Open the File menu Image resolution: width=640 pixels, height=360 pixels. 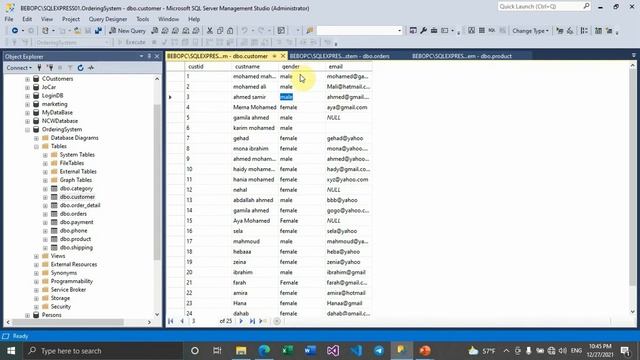pos(9,19)
